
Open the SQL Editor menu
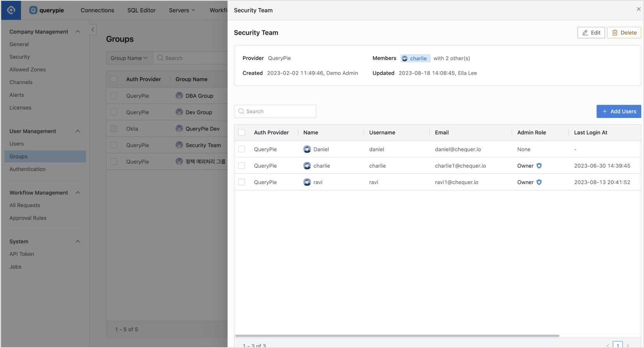click(141, 10)
